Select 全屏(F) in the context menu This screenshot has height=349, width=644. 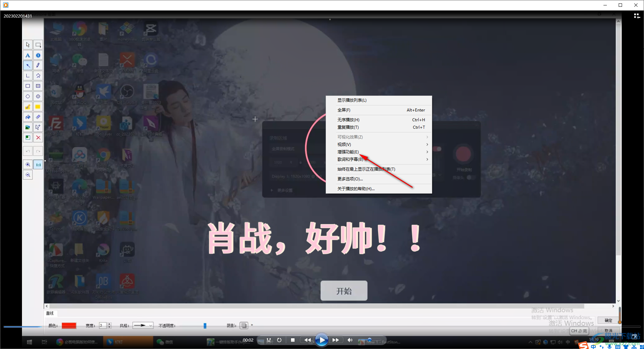[379, 110]
